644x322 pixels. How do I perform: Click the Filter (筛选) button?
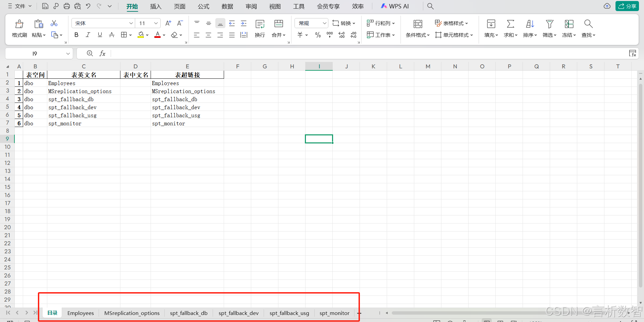[x=549, y=28]
